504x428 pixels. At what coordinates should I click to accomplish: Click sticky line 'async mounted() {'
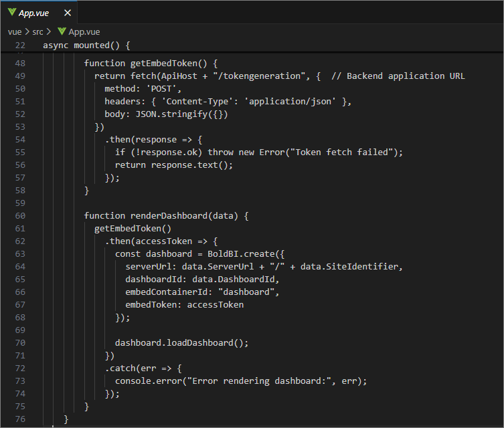click(87, 45)
